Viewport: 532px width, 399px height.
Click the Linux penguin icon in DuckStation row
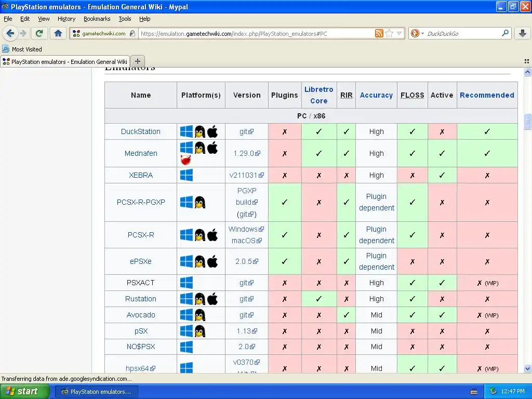(200, 131)
